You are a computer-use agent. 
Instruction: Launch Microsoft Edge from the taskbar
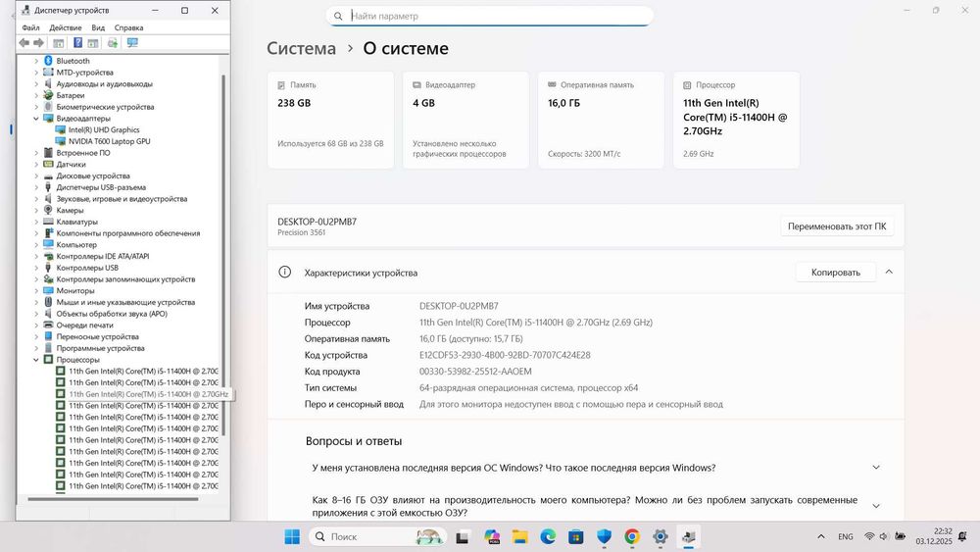[x=548, y=536]
